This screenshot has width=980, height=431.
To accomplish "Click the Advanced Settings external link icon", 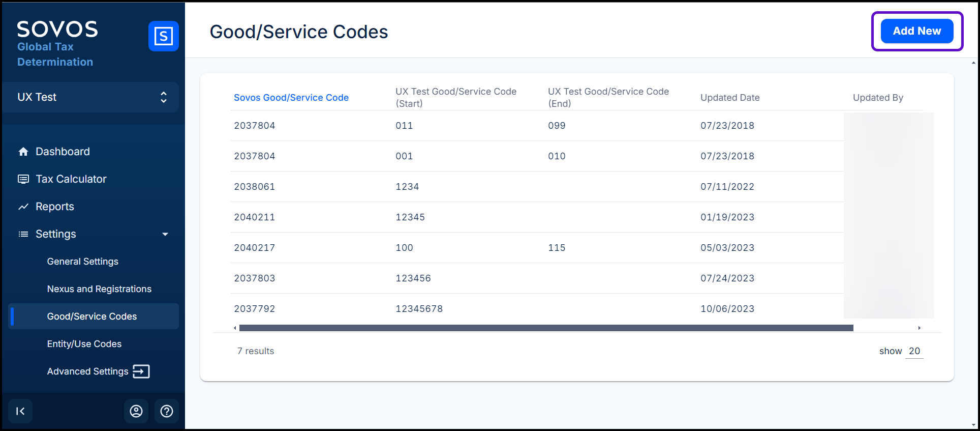I will (x=141, y=371).
